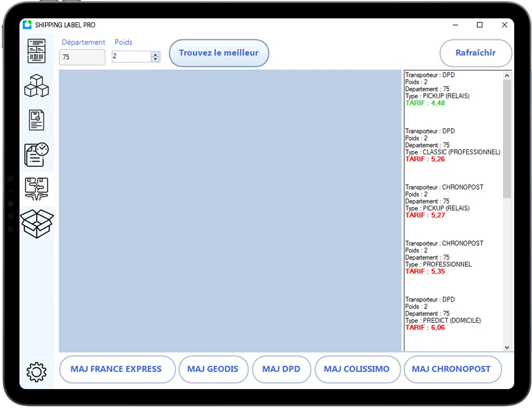Click the Département input field
The width and height of the screenshot is (532, 408).
[x=82, y=57]
